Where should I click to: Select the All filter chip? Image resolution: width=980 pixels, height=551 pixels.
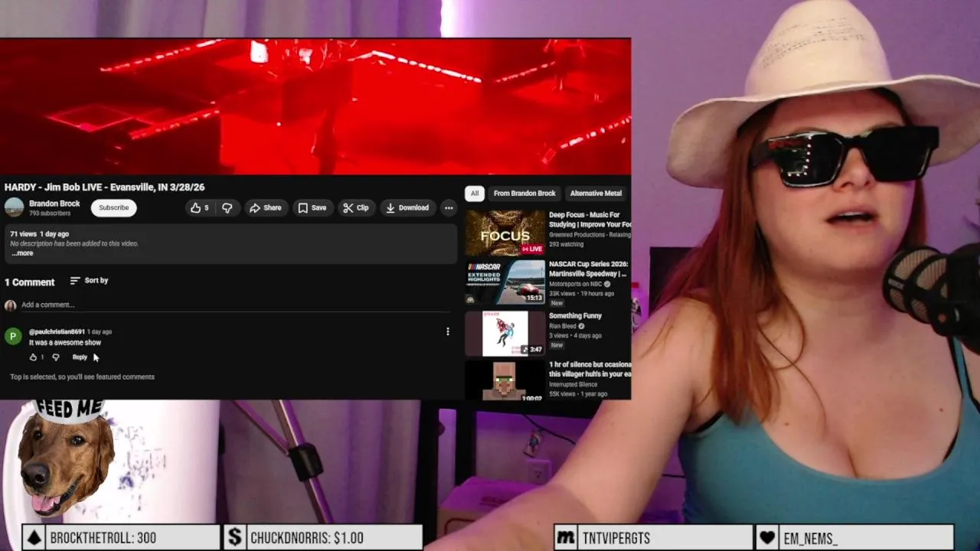475,194
